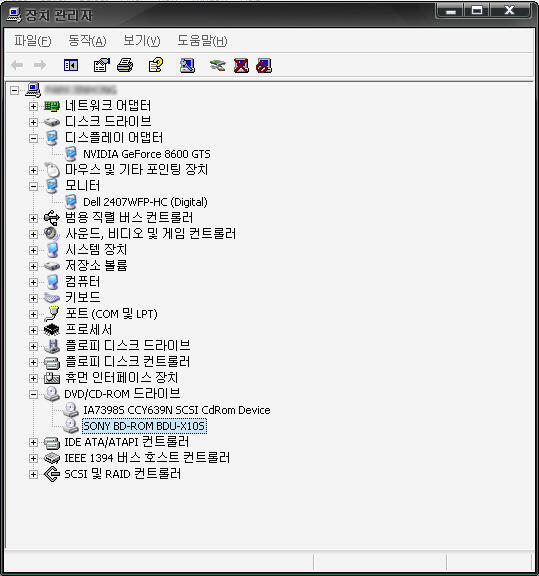The width and height of the screenshot is (539, 576).
Task: Collapse the DVD/CD-ROM 드라이브 node
Action: point(33,394)
